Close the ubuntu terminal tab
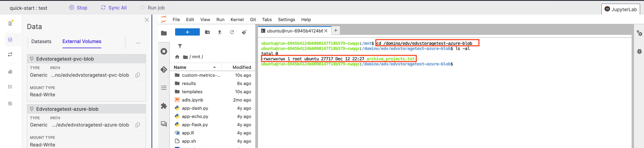This screenshot has height=148, width=644. 326,31
